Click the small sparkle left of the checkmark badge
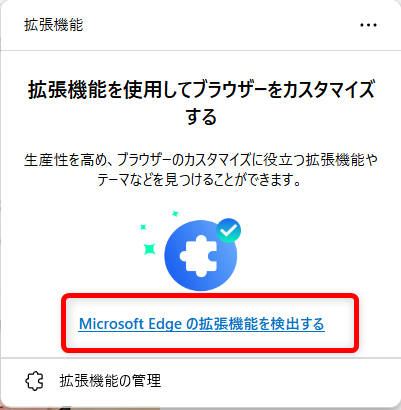The height and width of the screenshot is (410, 401). click(x=143, y=227)
